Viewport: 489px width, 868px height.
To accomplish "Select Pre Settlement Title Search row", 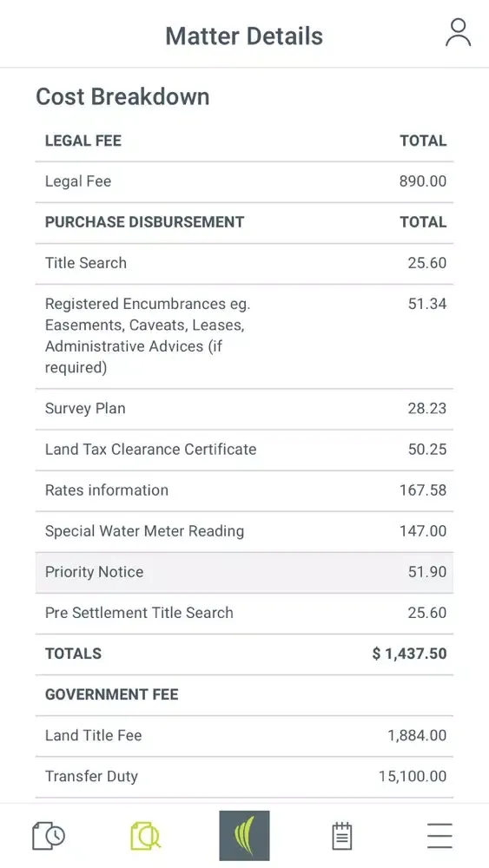I will coord(244,614).
